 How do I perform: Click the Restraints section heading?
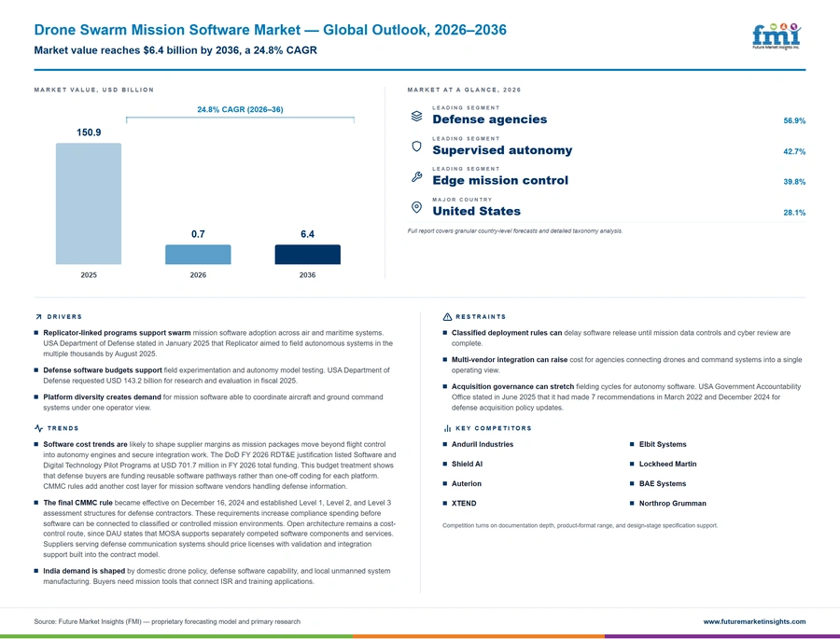point(481,316)
